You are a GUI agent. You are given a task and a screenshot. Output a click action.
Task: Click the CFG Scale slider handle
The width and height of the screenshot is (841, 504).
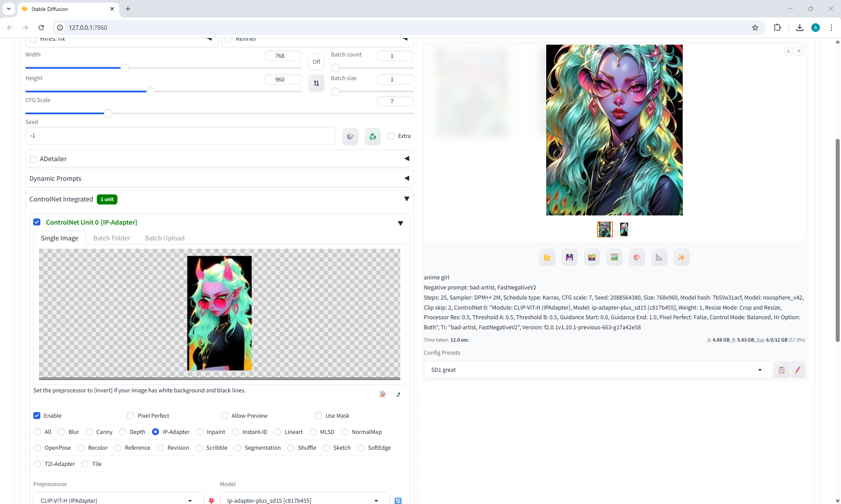108,113
